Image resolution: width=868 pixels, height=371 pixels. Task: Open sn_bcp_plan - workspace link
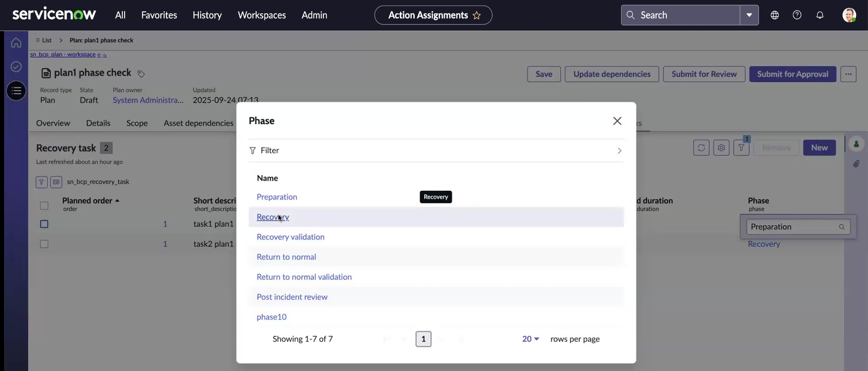[63, 55]
